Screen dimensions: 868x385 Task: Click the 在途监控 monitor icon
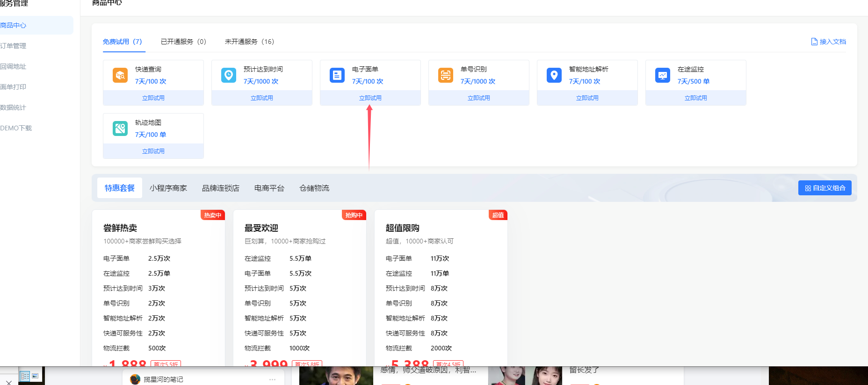(x=663, y=75)
